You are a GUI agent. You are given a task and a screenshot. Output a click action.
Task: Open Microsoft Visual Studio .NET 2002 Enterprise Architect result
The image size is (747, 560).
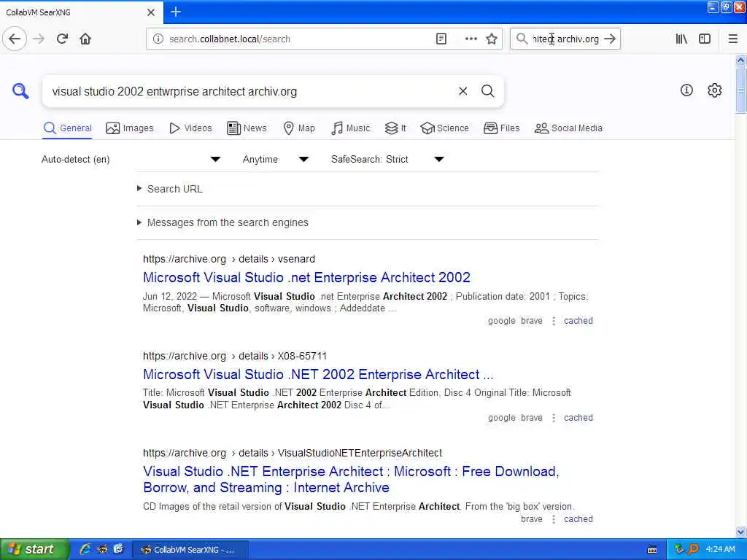click(318, 374)
